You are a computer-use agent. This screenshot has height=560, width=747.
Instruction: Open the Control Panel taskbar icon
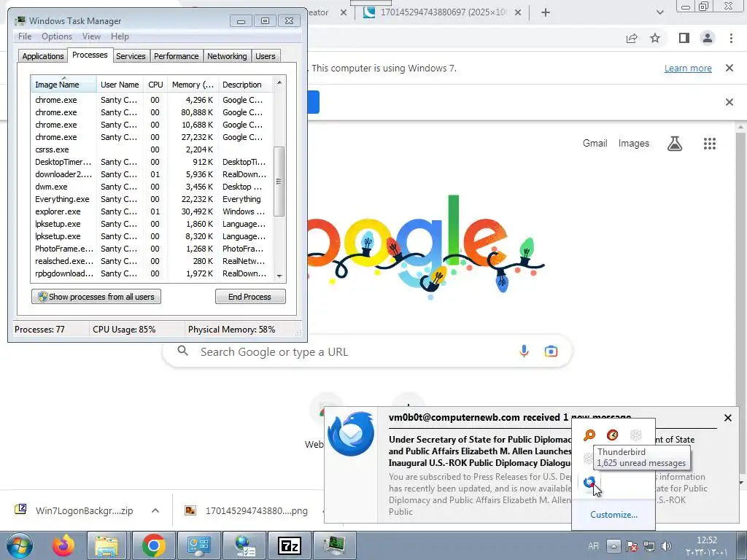pyautogui.click(x=198, y=545)
